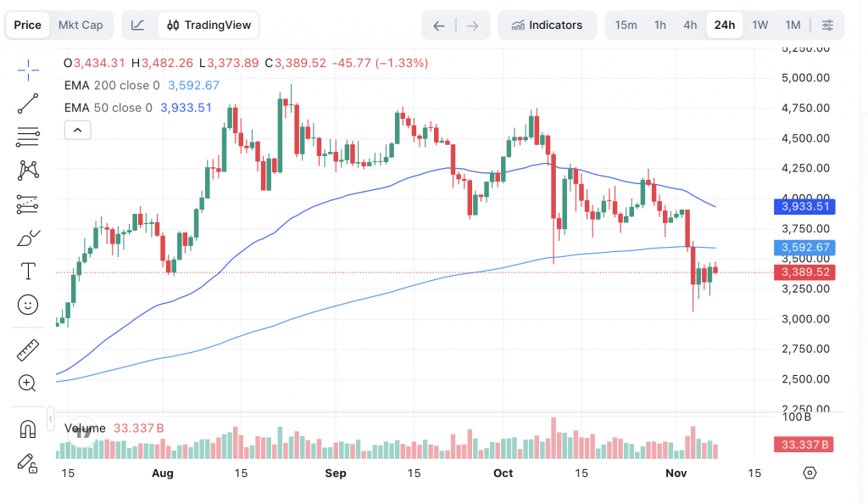Image resolution: width=868 pixels, height=504 pixels.
Task: Open extra interval options with sliders icon
Action: [x=827, y=25]
